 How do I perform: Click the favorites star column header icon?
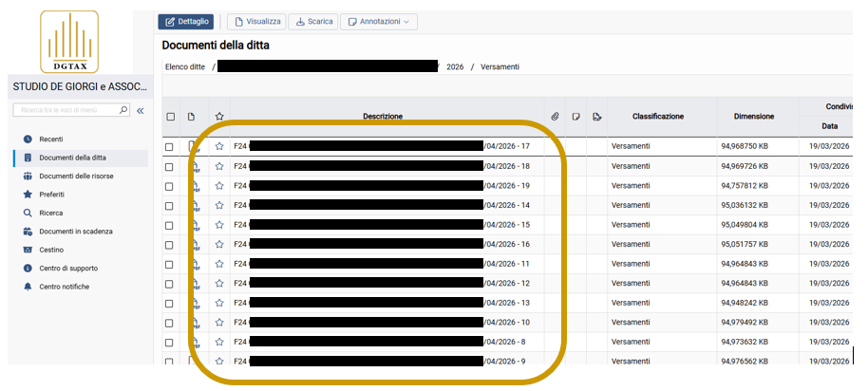pos(219,116)
